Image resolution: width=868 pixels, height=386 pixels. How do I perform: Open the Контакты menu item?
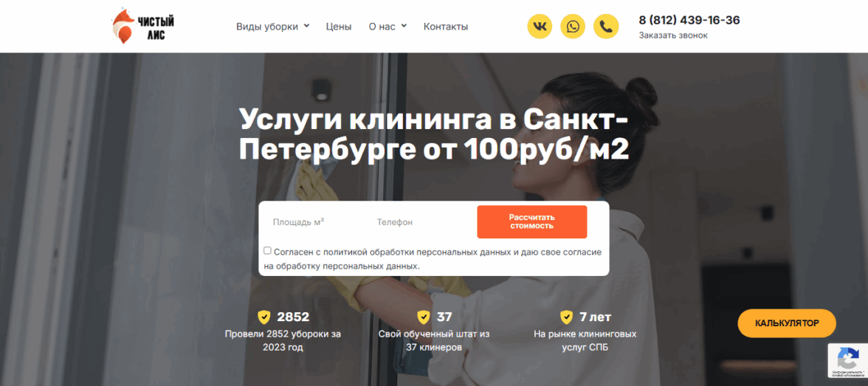point(446,27)
